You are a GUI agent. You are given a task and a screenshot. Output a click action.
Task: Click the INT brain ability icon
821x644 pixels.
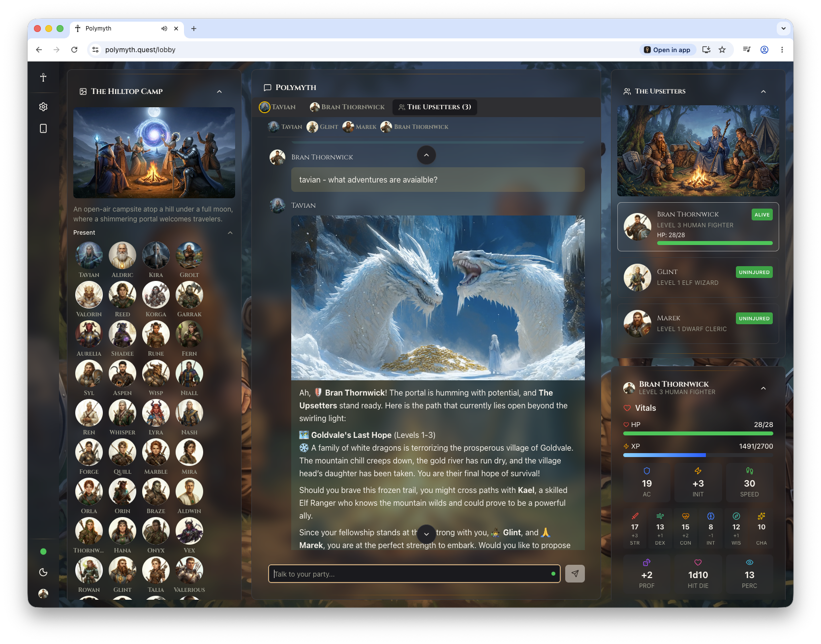[x=711, y=516]
